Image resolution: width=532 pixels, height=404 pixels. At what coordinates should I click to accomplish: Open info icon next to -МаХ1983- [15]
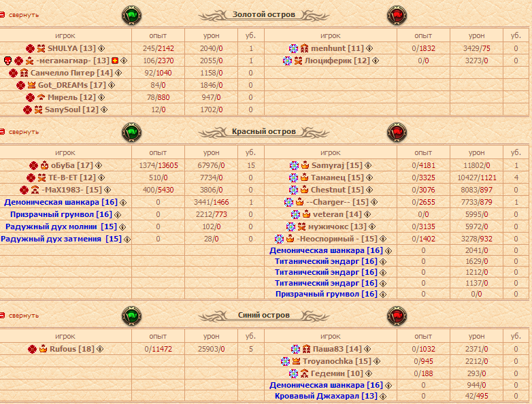pos(107,190)
